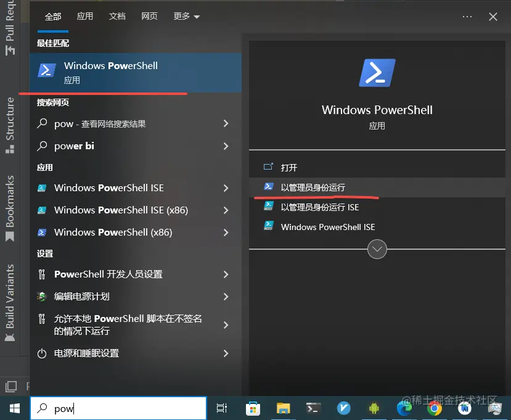Open the terminal app on the taskbar
Screen dimensions: 511x420
click(x=314, y=408)
